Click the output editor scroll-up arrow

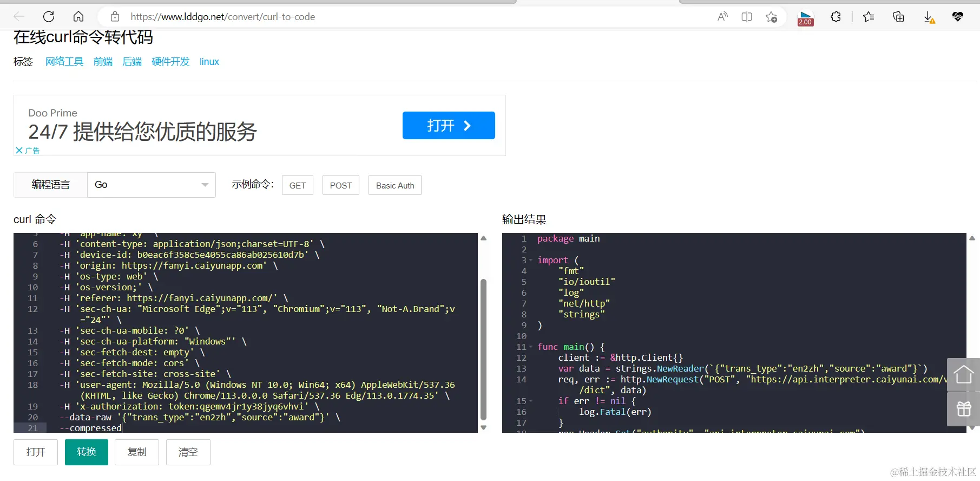pos(972,238)
